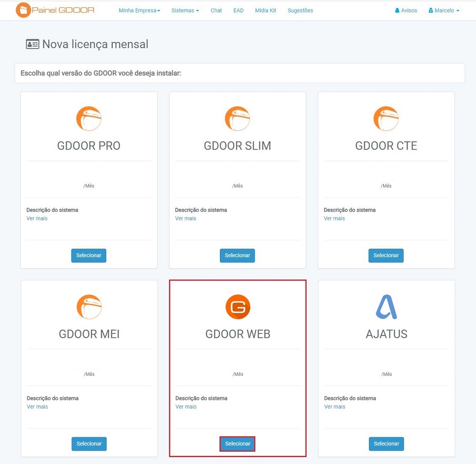
Task: Go to the EAD menu item
Action: pyautogui.click(x=238, y=10)
